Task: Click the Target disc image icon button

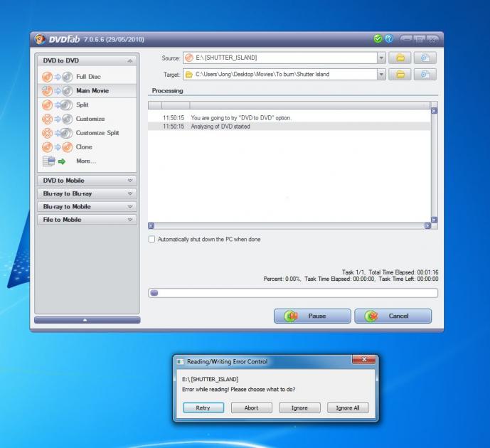Action: (425, 75)
